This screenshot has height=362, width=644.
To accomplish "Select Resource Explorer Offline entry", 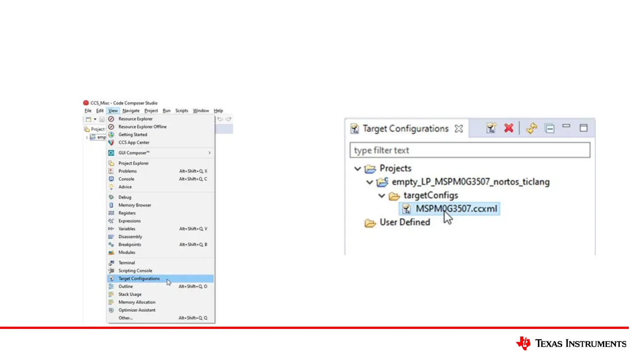I will coord(161,127).
